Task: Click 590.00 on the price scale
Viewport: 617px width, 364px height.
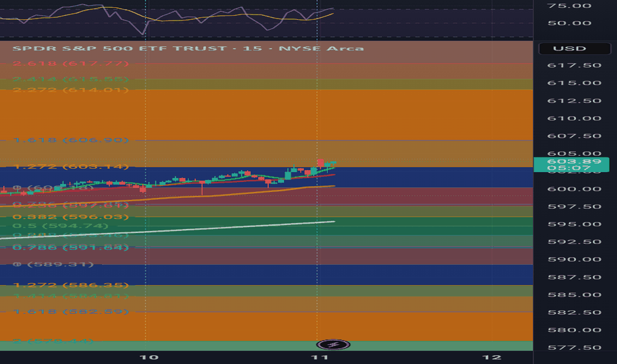Action: tap(574, 259)
